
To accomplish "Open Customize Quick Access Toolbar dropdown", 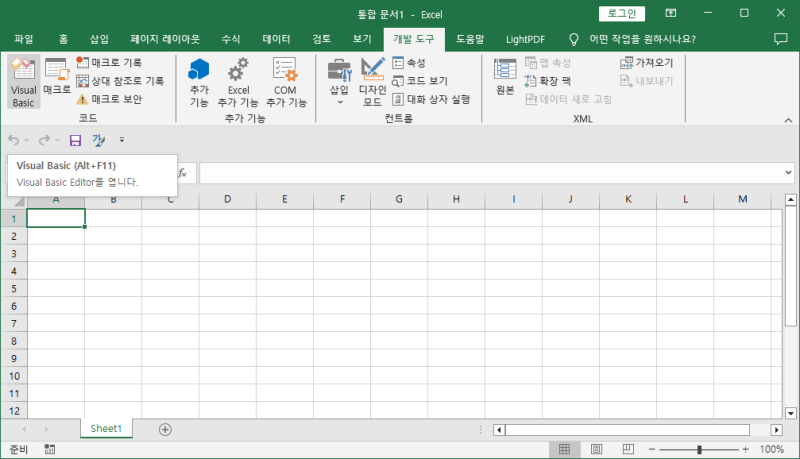I will click(x=121, y=140).
